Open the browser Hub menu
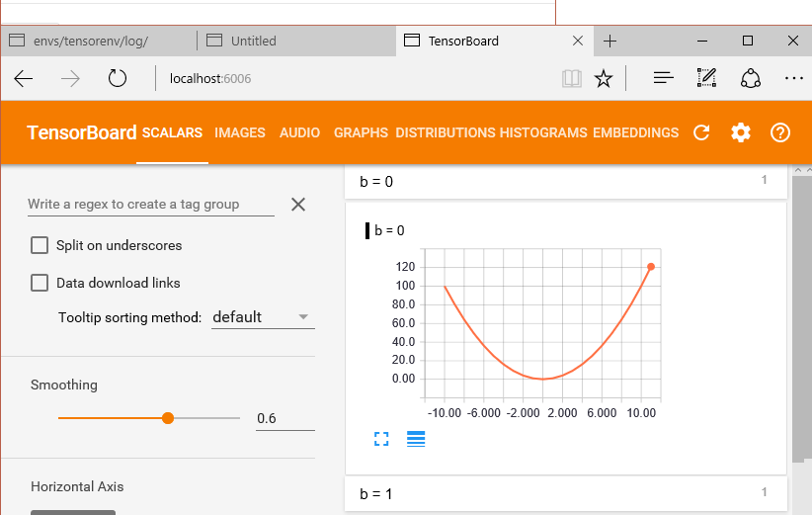The image size is (812, 515). [x=664, y=78]
